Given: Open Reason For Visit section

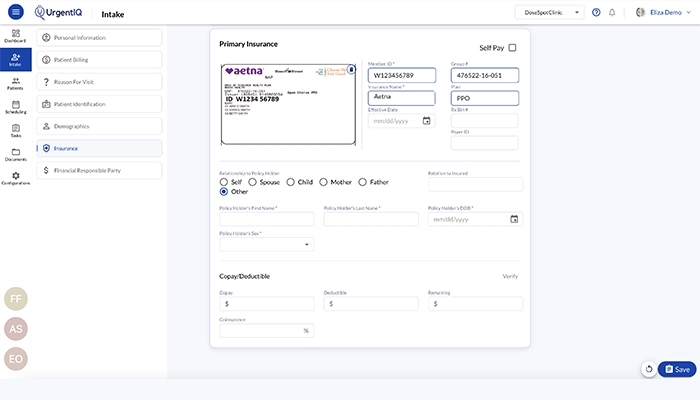Looking at the screenshot, I should click(99, 82).
